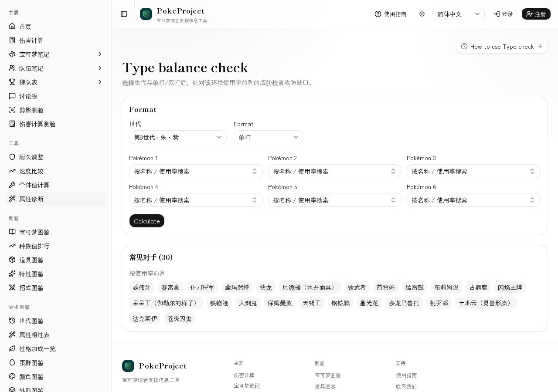Click the scan icon beside 剪影测验
558x392 pixels.
tap(12, 110)
